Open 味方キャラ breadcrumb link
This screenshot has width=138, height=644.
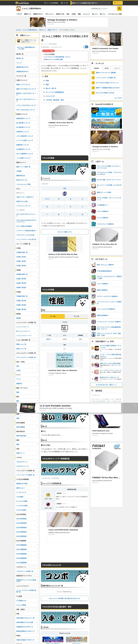point(42,30)
